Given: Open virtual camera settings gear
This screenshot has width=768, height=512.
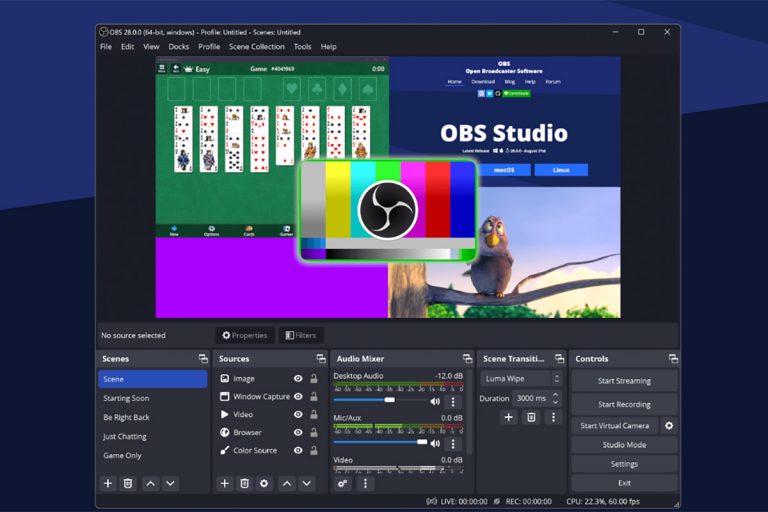Looking at the screenshot, I should 669,426.
